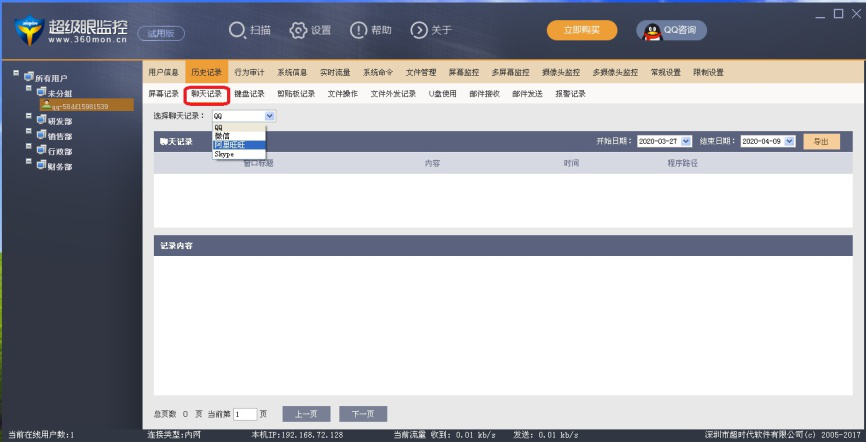The width and height of the screenshot is (866, 442).
Task: Toggle the expander next to 财务部
Action: [x=28, y=161]
